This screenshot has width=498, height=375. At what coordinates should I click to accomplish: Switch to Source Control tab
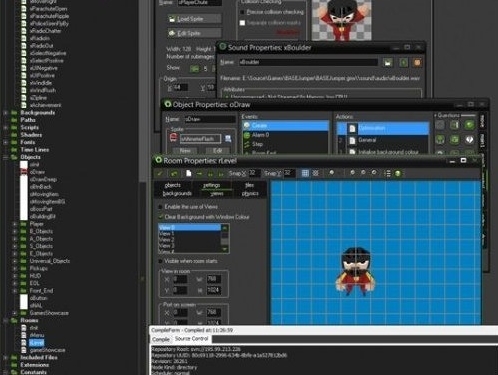click(192, 339)
